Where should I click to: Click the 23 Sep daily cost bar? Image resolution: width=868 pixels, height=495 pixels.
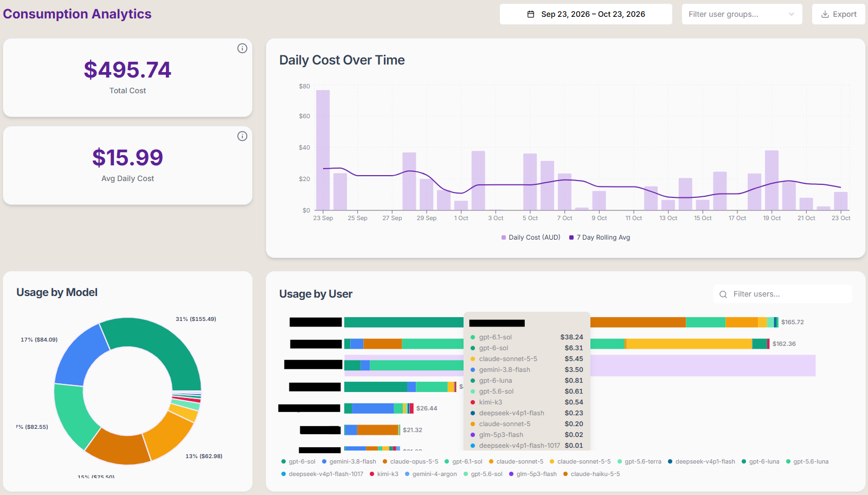(x=323, y=150)
